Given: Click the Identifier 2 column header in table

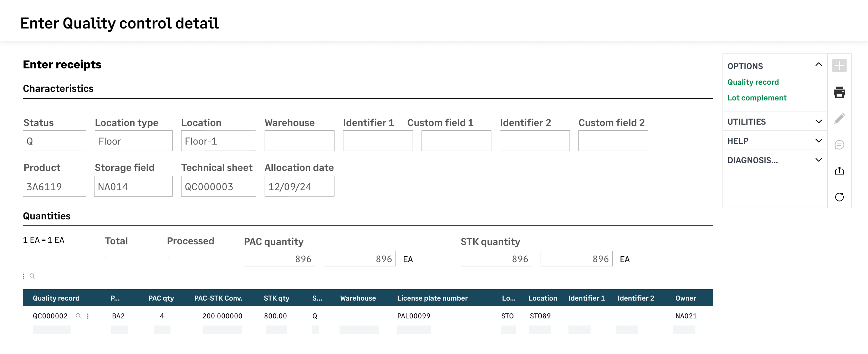Looking at the screenshot, I should click(x=636, y=298).
